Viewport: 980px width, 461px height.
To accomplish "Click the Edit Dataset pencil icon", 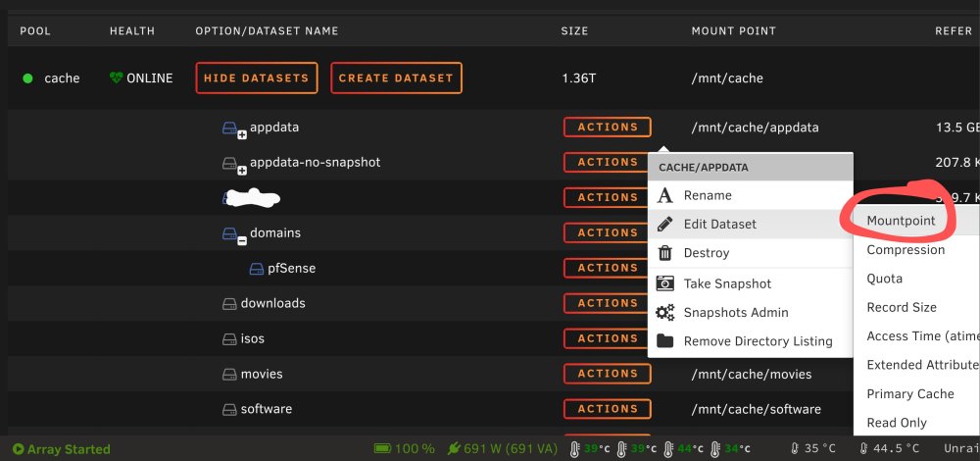I will (665, 224).
